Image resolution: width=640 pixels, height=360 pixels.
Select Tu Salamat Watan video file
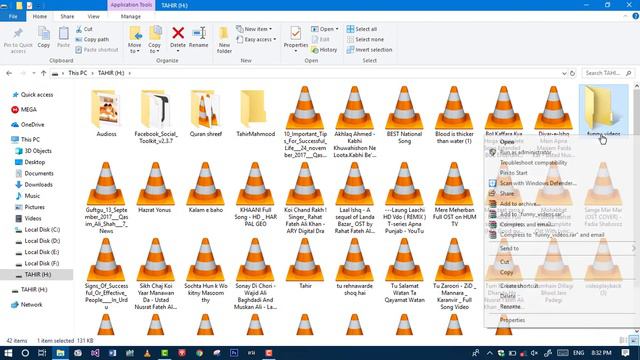point(404,270)
